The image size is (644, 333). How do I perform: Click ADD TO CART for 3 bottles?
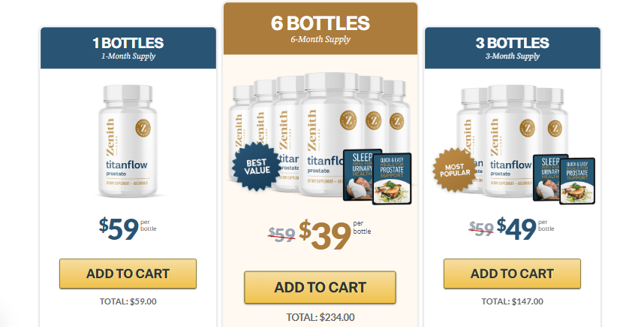pos(512,274)
